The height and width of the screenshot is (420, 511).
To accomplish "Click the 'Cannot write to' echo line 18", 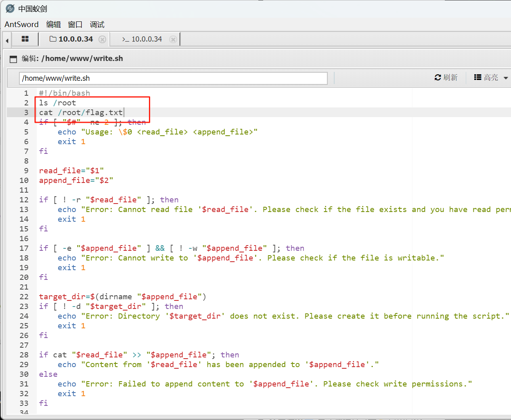I will 251,258.
